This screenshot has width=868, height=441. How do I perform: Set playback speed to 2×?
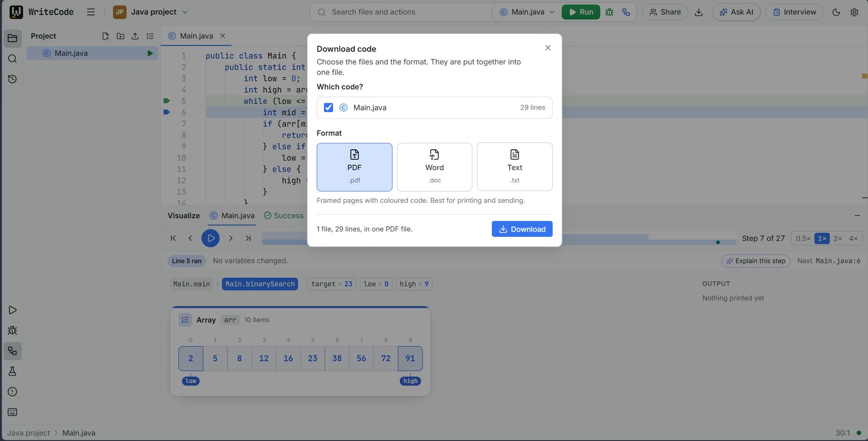838,239
